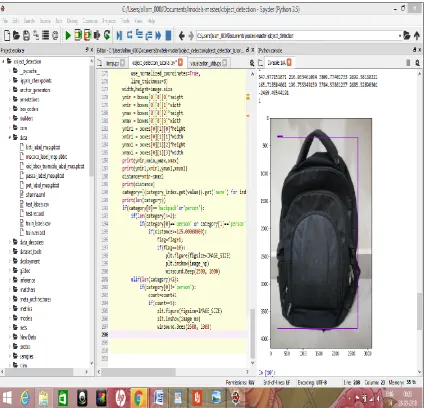Select the deployment folder
This screenshot has width=427, height=408.
tap(30, 261)
